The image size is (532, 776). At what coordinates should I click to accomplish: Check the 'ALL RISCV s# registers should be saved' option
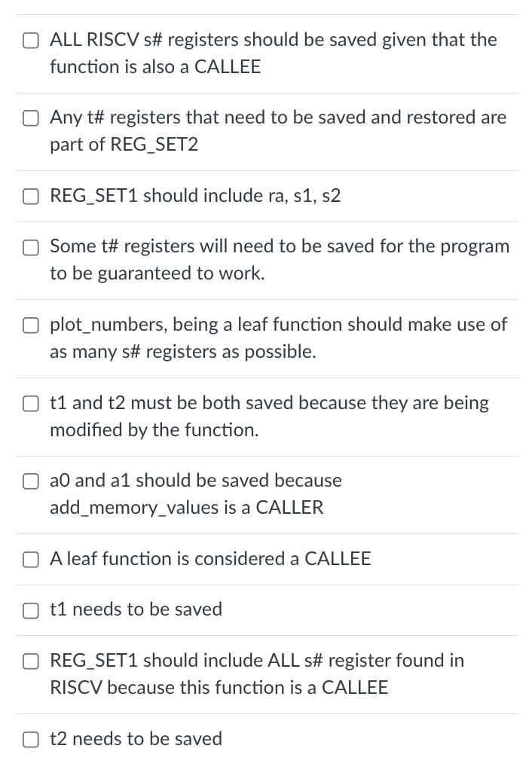pyautogui.click(x=31, y=41)
